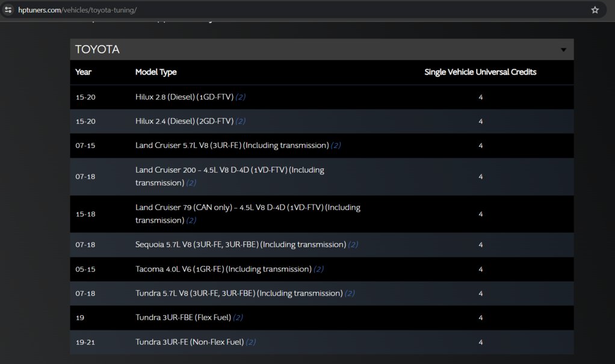Bookmark this page with the star icon
The width and height of the screenshot is (615, 364).
(595, 10)
